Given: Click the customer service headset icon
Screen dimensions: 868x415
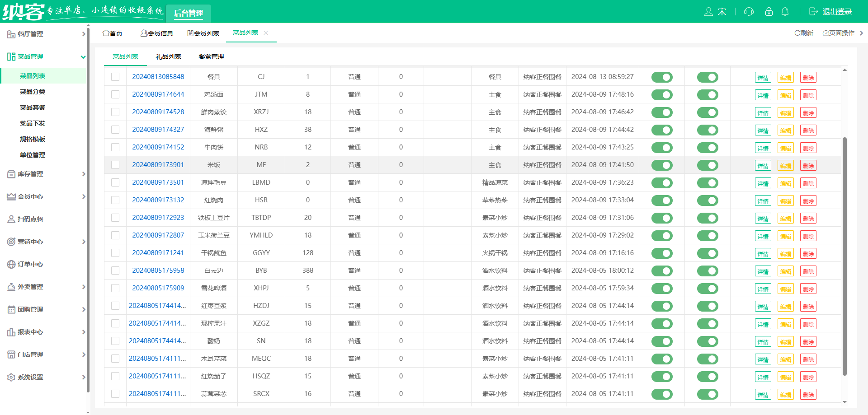Looking at the screenshot, I should (749, 12).
